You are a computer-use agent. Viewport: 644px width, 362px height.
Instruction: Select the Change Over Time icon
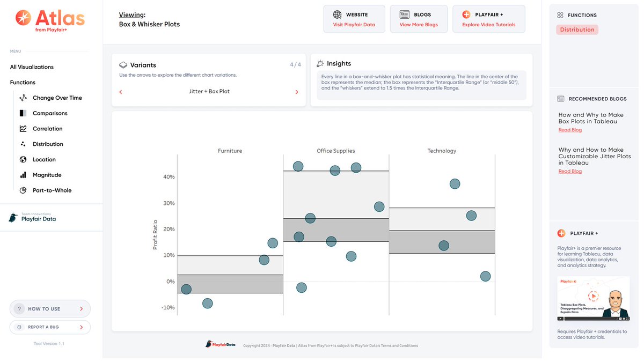(23, 98)
